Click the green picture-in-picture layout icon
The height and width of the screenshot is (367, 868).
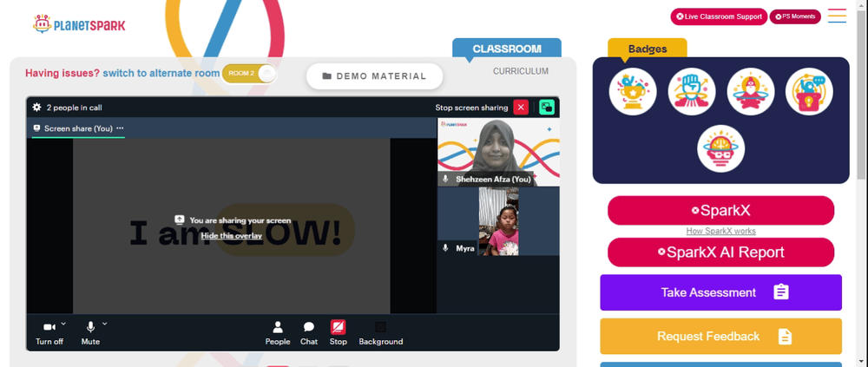pos(547,108)
